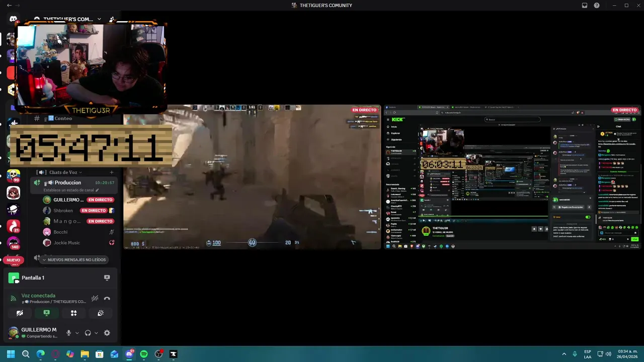The width and height of the screenshot is (644, 362).
Task: Open 'Voz conectada' connection details
Action: [x=38, y=296]
